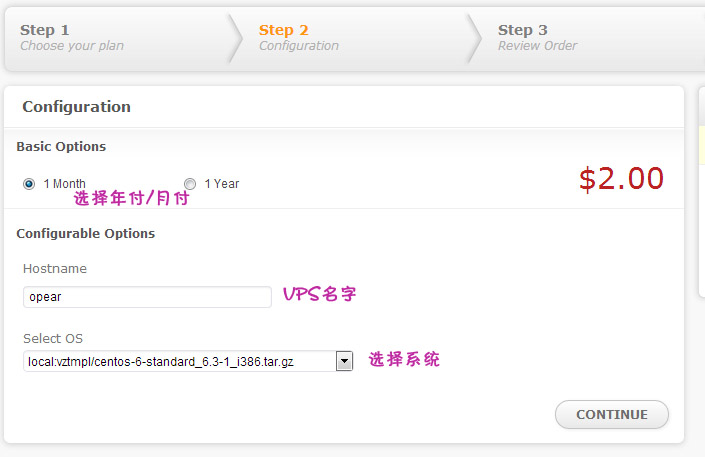Jump to Step 3 Review Order

(537, 37)
